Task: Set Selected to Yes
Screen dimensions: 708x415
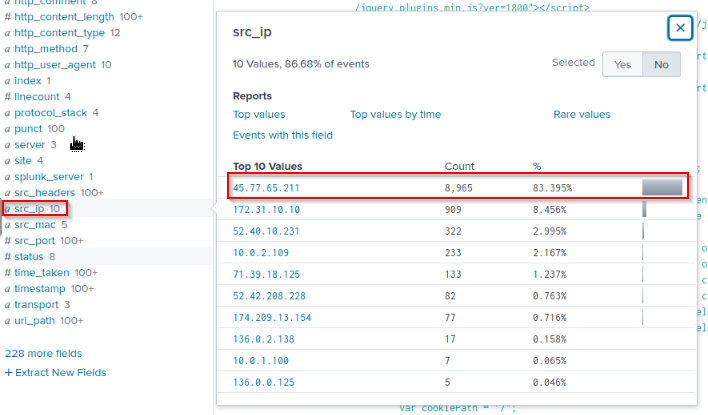Action: tap(622, 65)
